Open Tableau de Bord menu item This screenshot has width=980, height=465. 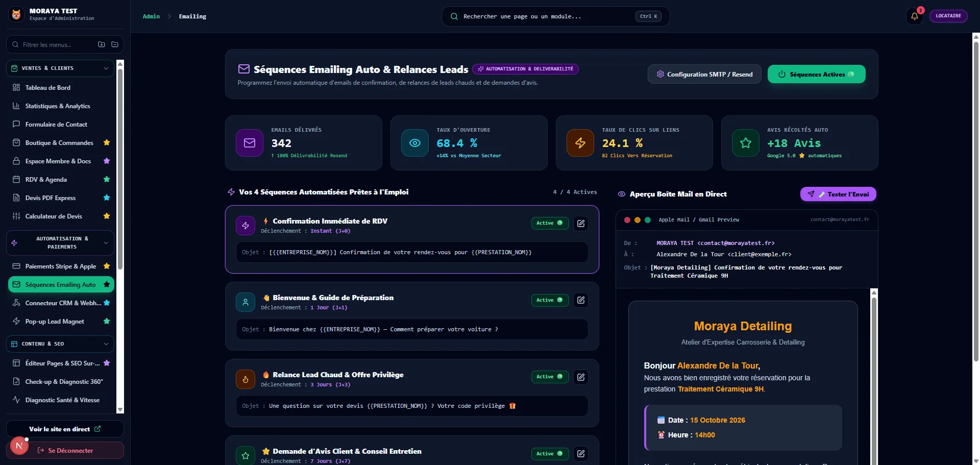click(x=60, y=87)
